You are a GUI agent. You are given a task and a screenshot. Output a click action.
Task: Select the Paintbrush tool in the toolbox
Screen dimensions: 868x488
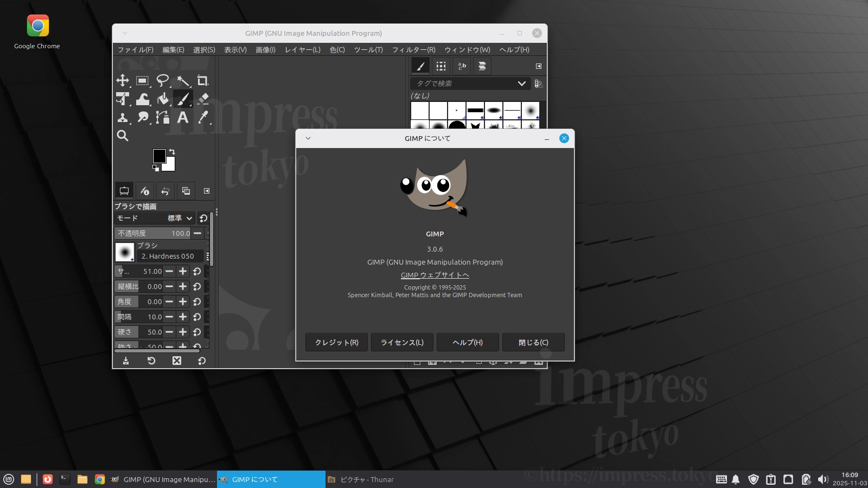[x=183, y=99]
